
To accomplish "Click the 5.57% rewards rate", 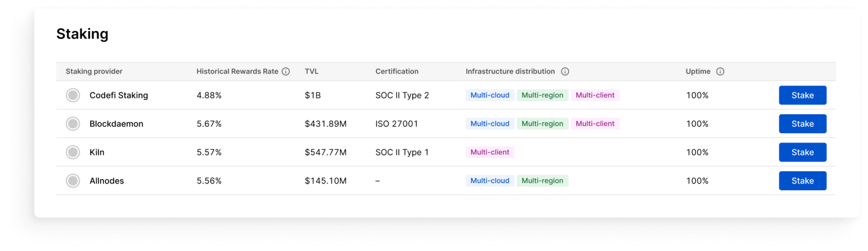I will pos(209,152).
